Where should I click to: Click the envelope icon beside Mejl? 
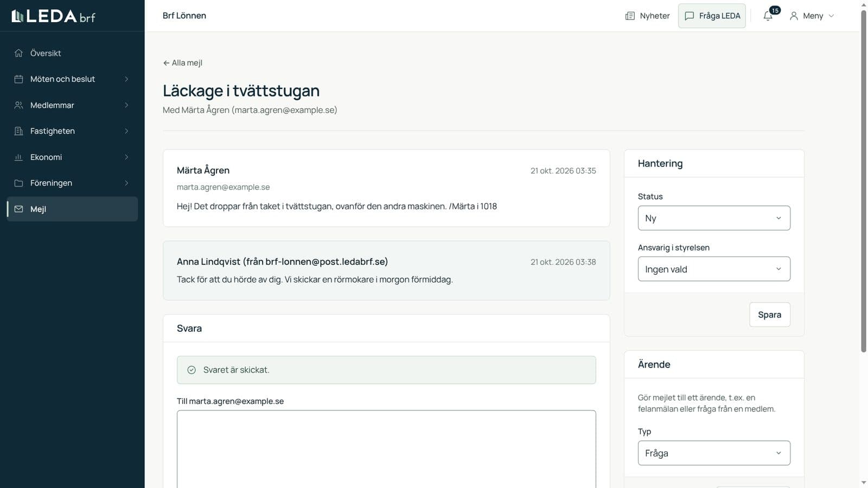pyautogui.click(x=18, y=209)
